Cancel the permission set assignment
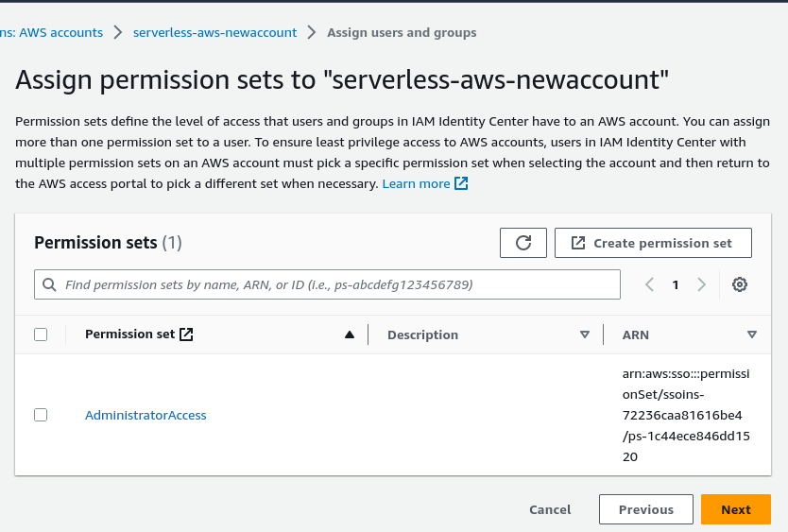This screenshot has height=532, width=788. point(550,509)
